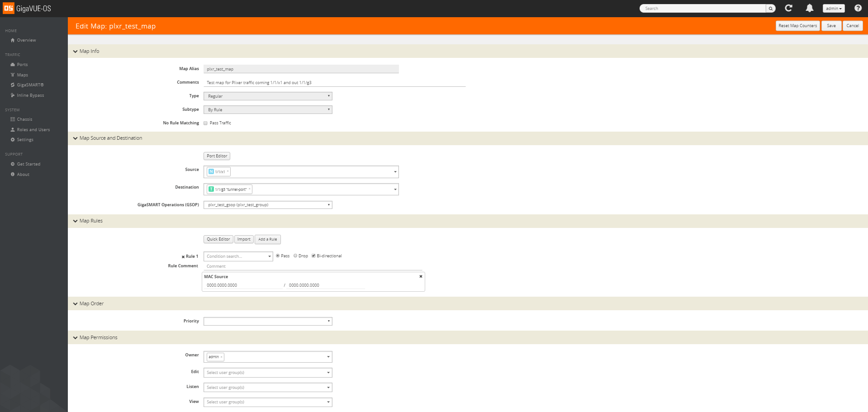Remove MAC Source condition with x
868x412 pixels.
(421, 276)
